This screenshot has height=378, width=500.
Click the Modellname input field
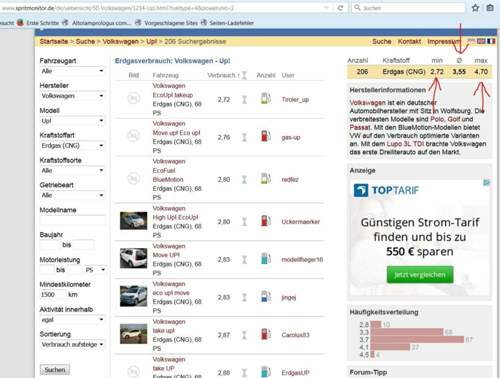point(72,220)
